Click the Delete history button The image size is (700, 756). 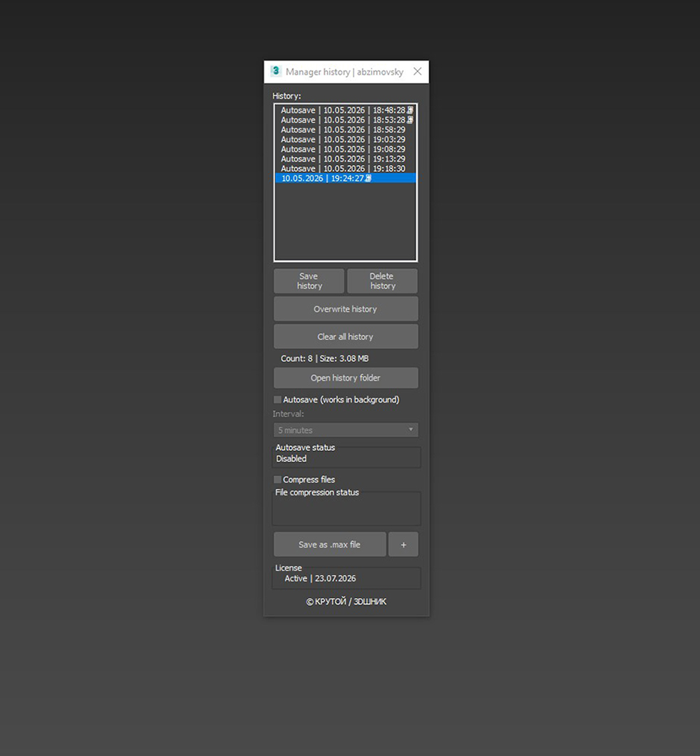tap(382, 281)
